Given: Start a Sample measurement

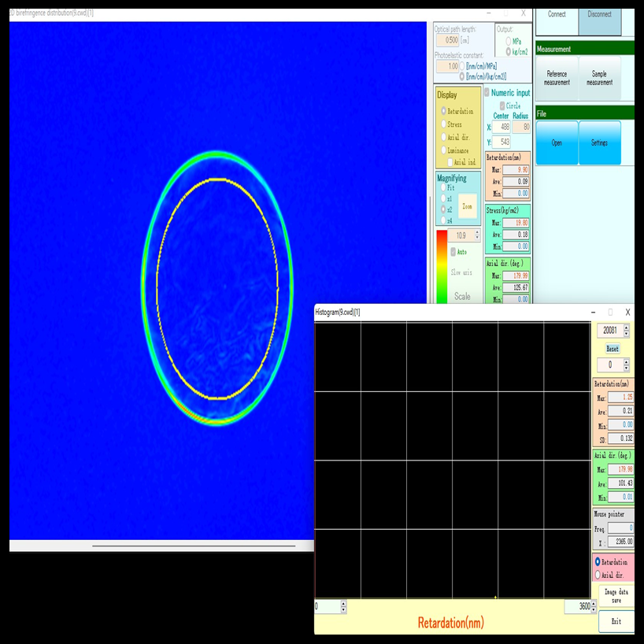Looking at the screenshot, I should [599, 78].
